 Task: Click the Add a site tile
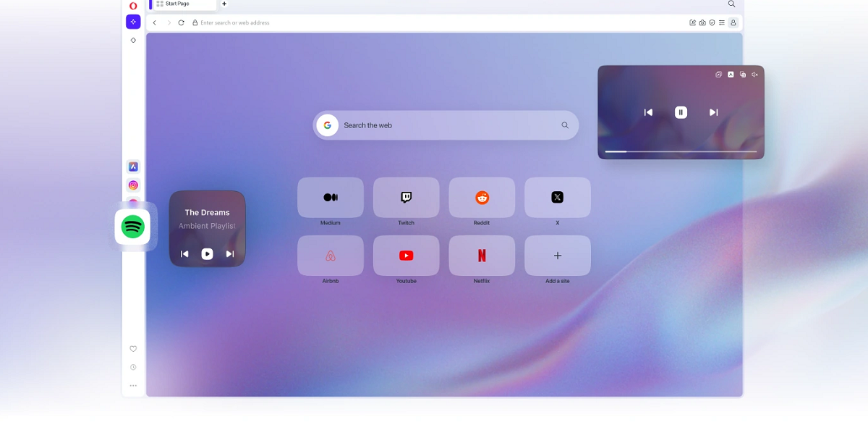point(557,256)
